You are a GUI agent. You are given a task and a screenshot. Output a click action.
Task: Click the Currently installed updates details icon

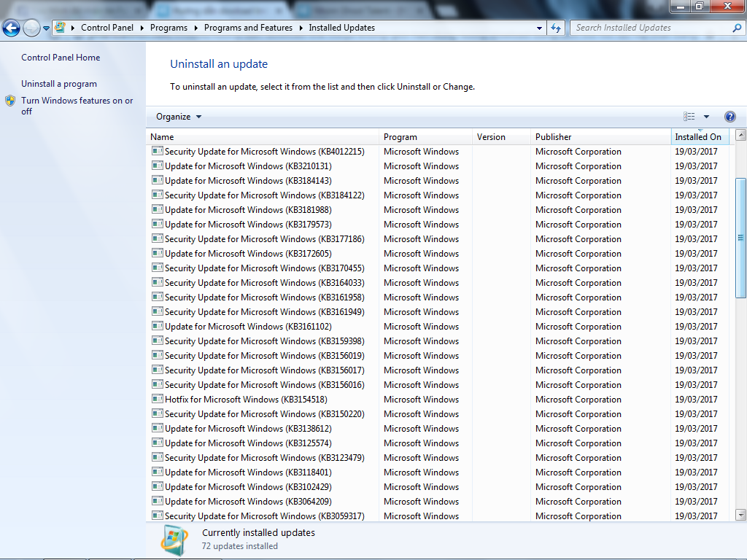pos(174,540)
